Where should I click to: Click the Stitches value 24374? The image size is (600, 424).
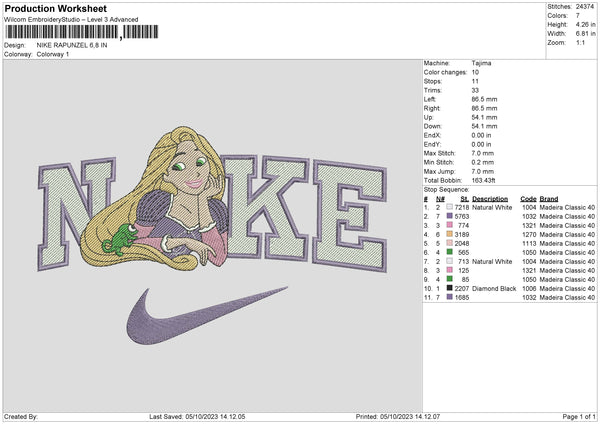(585, 7)
